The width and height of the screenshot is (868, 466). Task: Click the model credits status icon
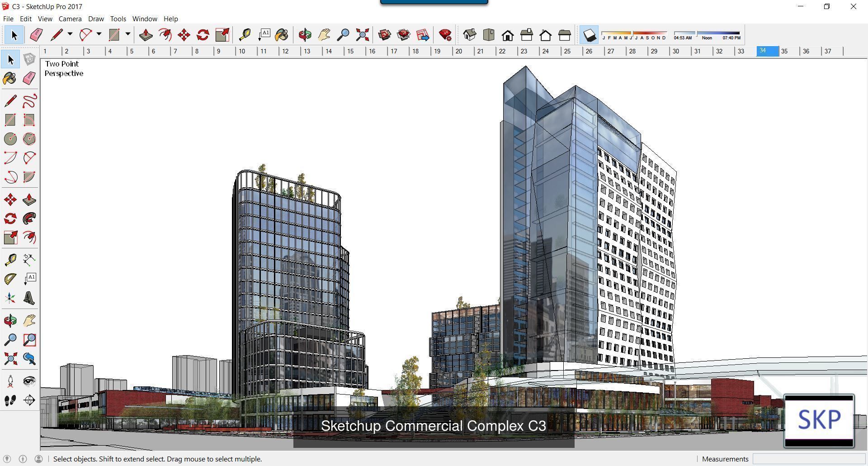[x=23, y=459]
